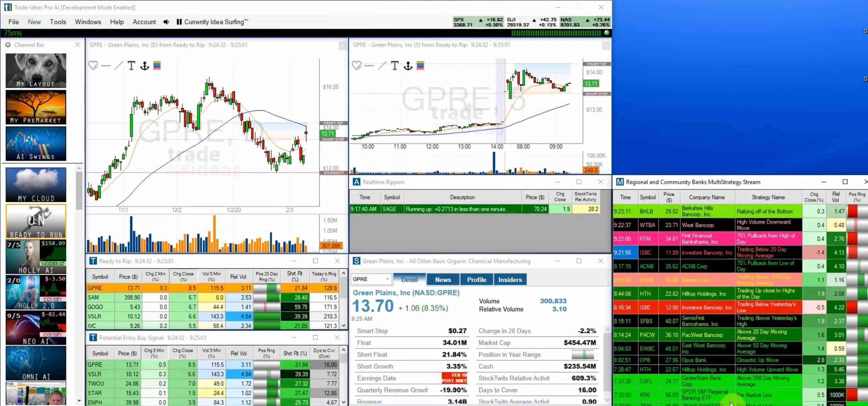The width and height of the screenshot is (868, 406).
Task: Select the Insiders tab in GPRE panel
Action: tap(510, 280)
